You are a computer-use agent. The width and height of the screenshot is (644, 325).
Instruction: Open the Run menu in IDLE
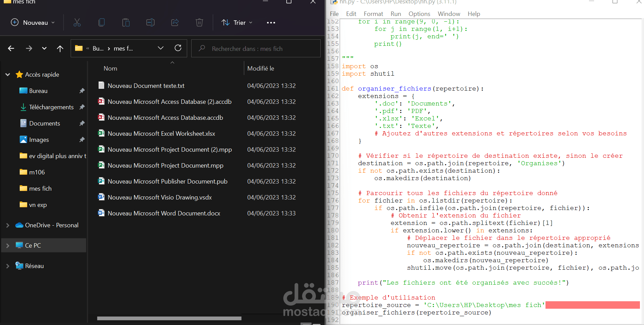click(x=396, y=14)
